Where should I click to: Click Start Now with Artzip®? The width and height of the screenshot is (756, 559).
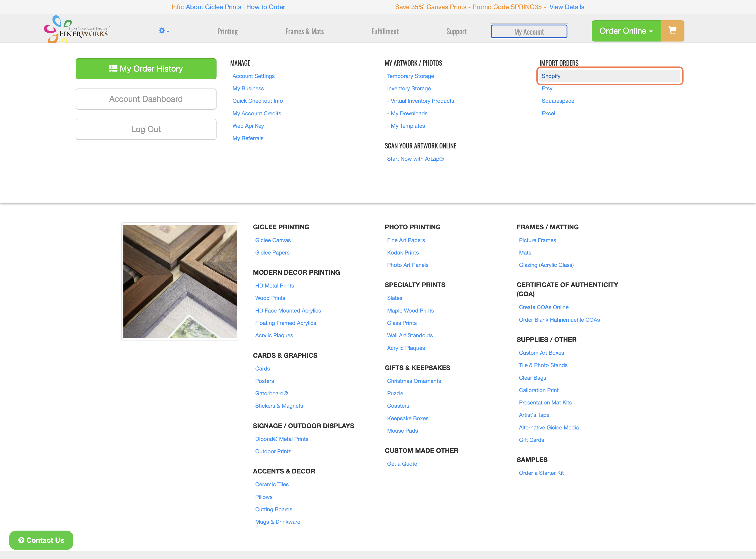[415, 159]
